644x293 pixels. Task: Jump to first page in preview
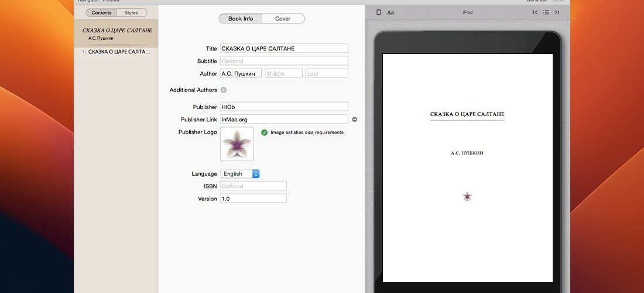click(535, 12)
